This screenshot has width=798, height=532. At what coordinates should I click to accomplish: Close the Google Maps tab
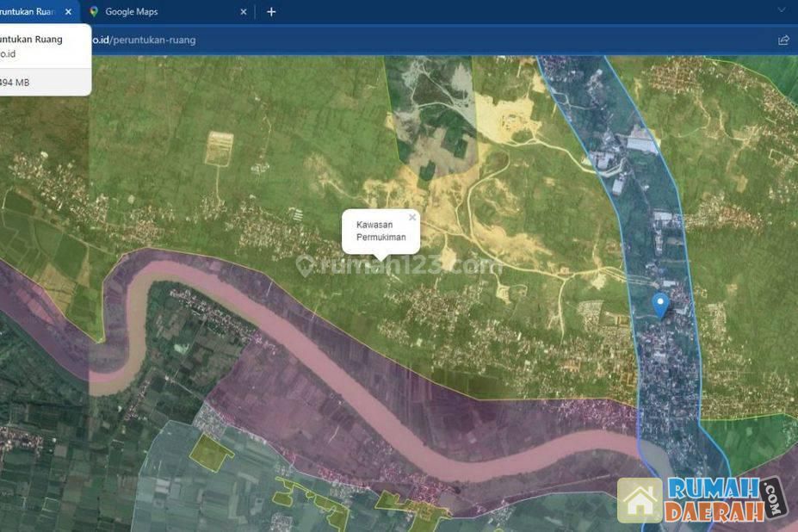(x=244, y=12)
